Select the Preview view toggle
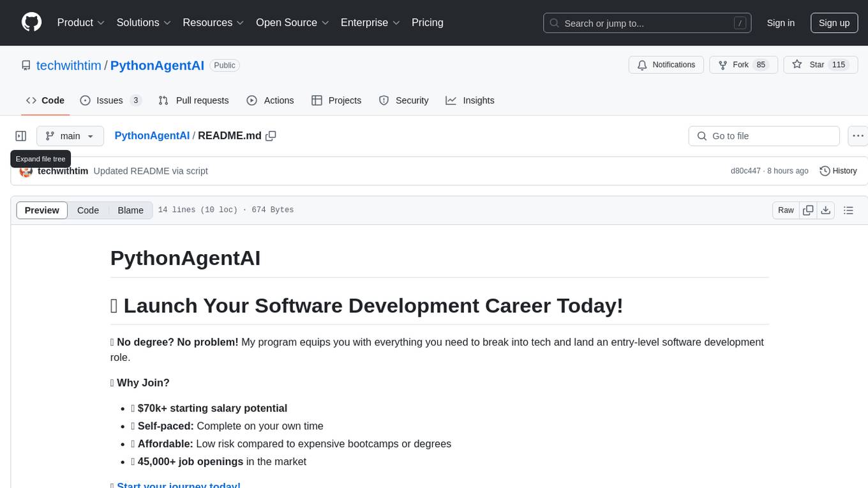This screenshot has height=488, width=868. (42, 210)
